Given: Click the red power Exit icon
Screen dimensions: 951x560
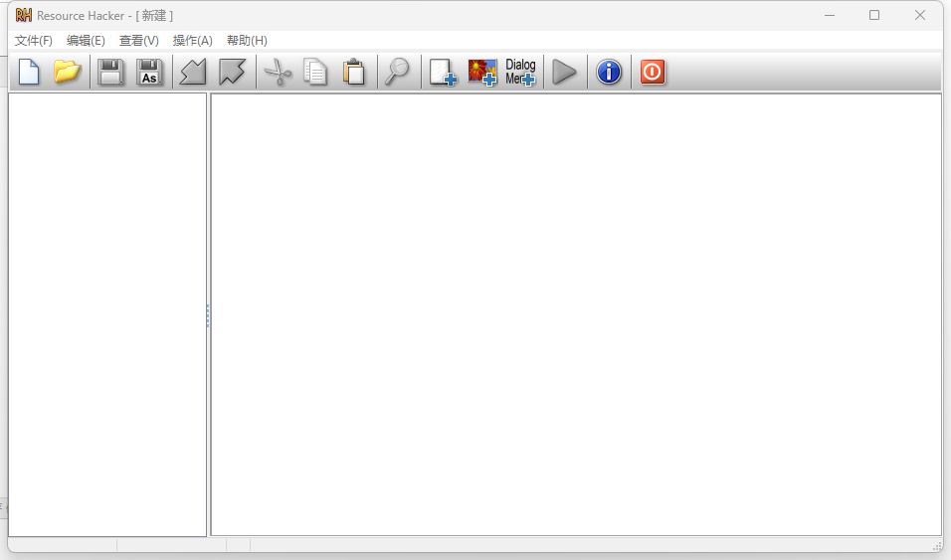Looking at the screenshot, I should click(653, 72).
